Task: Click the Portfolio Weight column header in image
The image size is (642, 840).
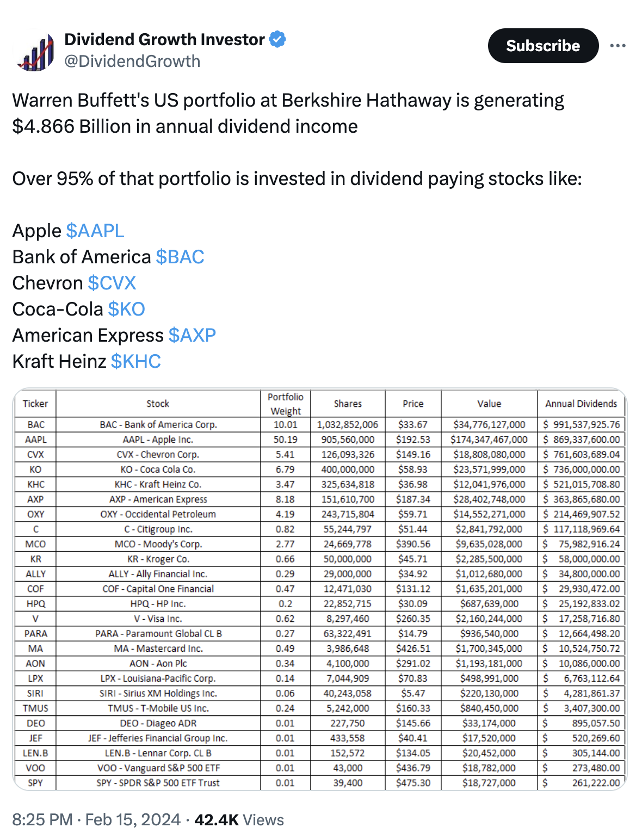Action: click(286, 404)
